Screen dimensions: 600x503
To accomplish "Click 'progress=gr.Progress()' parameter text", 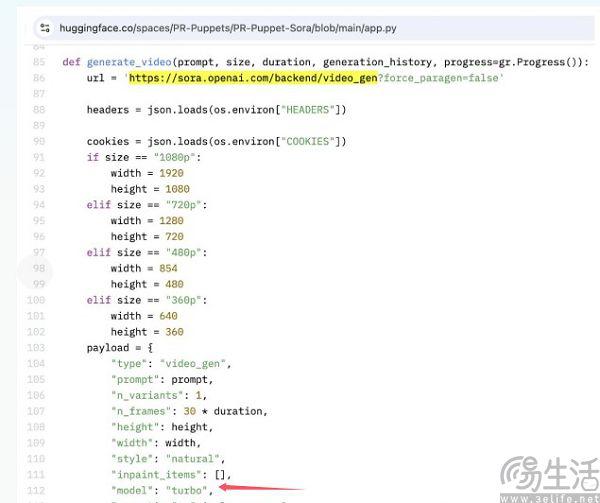I will coord(513,62).
